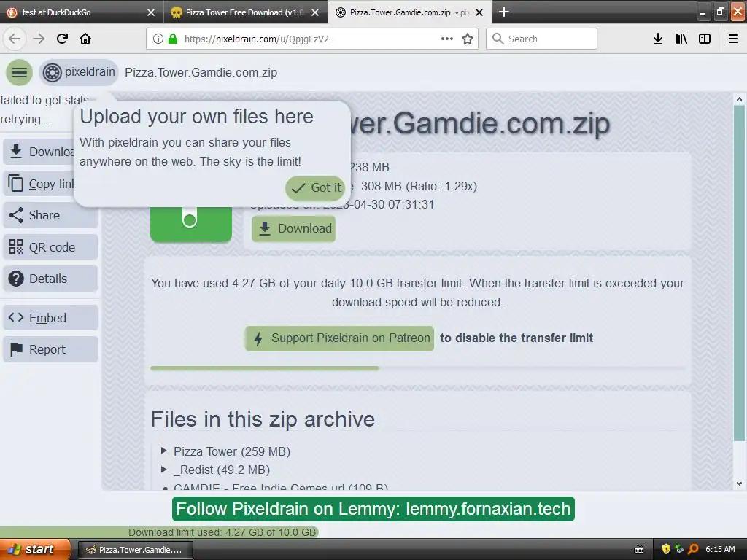Open the Embed option
This screenshot has height=560, width=747.
(50, 318)
